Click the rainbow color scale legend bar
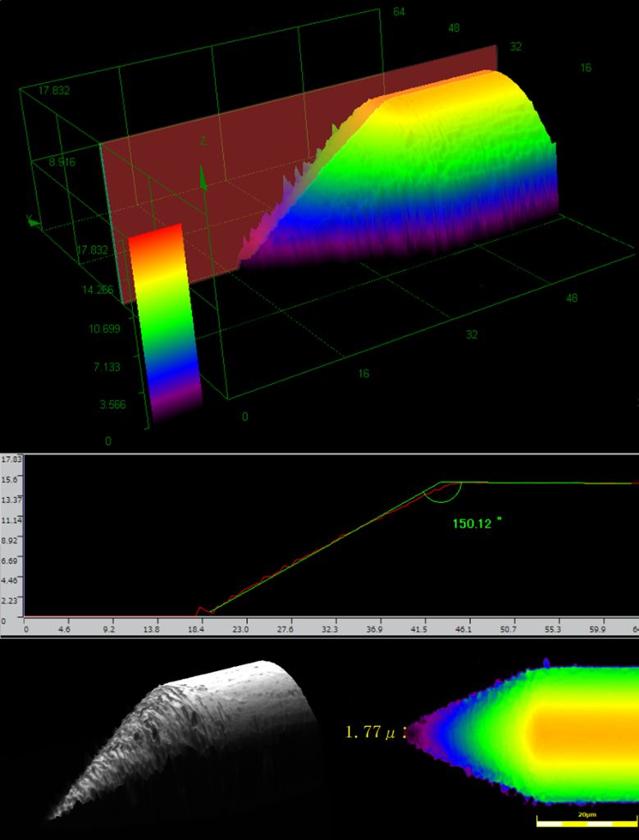This screenshot has height=840, width=639. 162,320
